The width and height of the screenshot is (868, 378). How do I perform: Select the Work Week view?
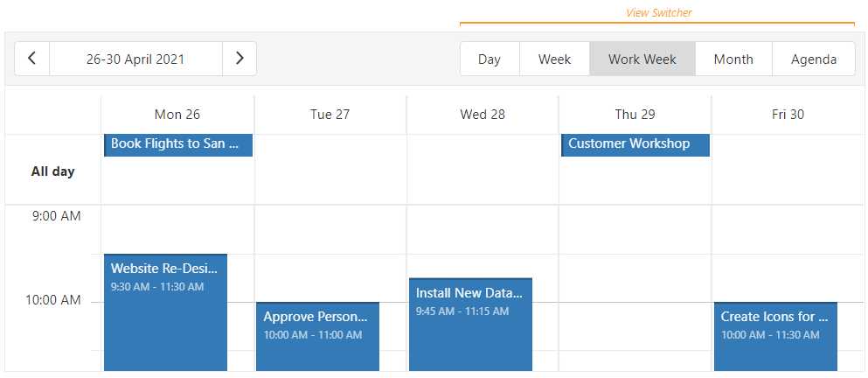click(x=642, y=59)
